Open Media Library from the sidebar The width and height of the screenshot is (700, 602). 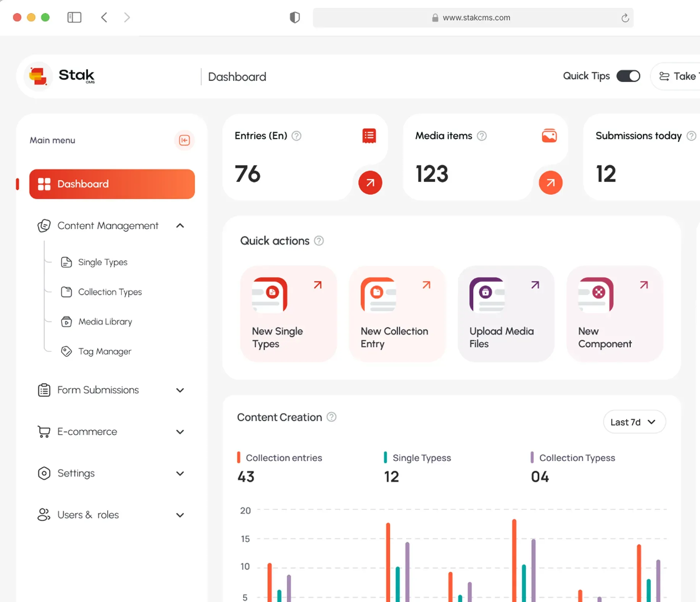click(105, 322)
